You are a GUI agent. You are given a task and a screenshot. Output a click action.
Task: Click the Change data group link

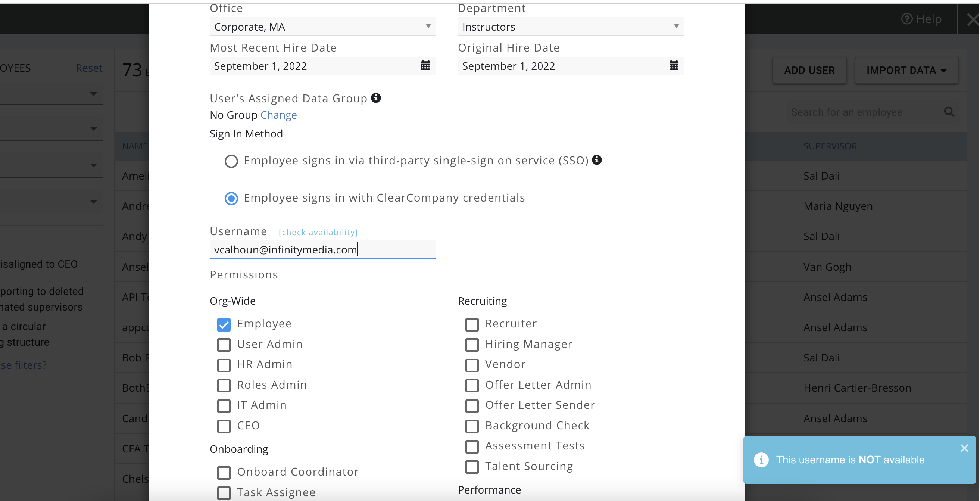(x=278, y=115)
